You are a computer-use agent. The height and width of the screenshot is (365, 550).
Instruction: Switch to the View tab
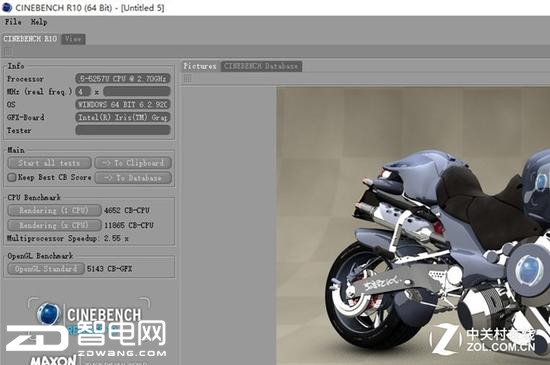pos(73,39)
